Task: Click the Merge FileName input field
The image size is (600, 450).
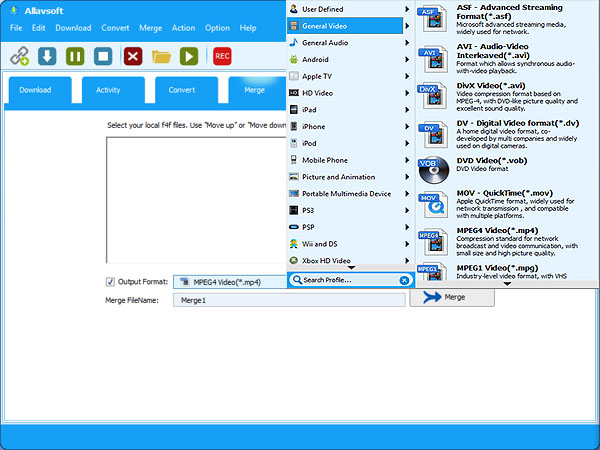Action: click(289, 300)
